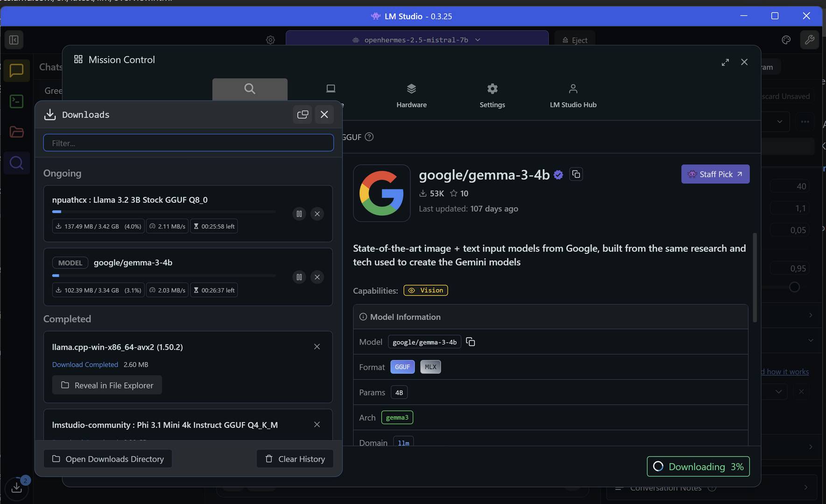This screenshot has height=504, width=826.
Task: Open the wrench settings icon
Action: (x=810, y=40)
